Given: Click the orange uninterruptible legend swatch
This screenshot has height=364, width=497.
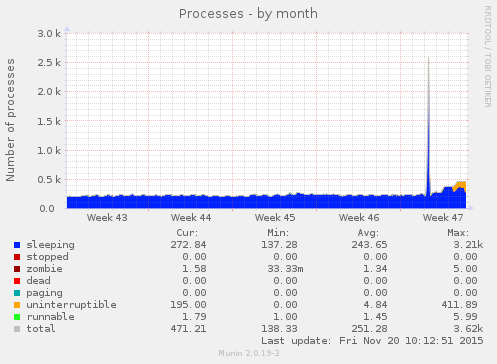Looking at the screenshot, I should 17,305.
